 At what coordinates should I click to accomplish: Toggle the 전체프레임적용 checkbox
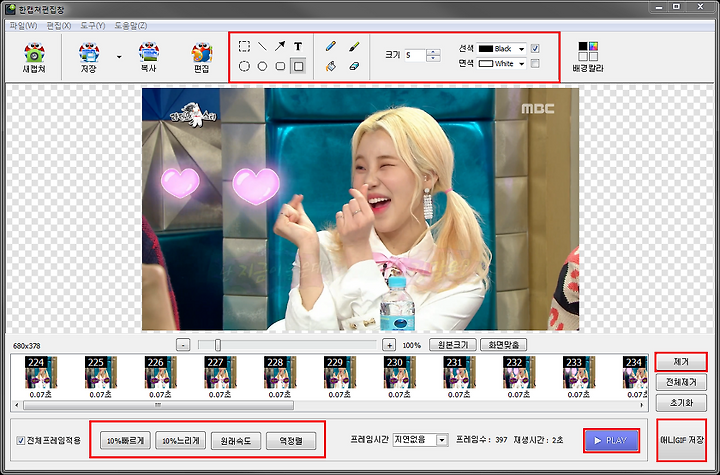tap(21, 441)
